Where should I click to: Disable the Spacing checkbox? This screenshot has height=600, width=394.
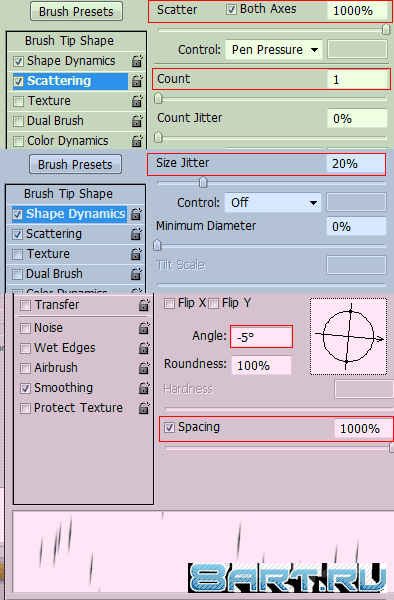169,427
